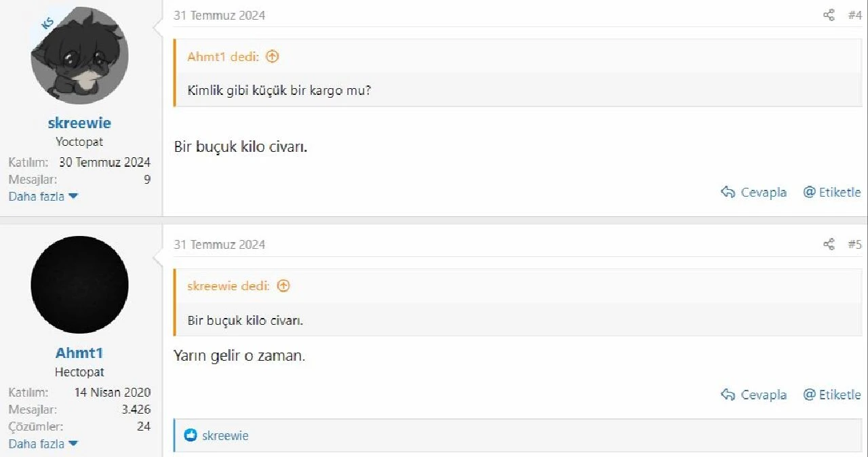Jump to original post via skreewie quote arrow

[x=283, y=285]
